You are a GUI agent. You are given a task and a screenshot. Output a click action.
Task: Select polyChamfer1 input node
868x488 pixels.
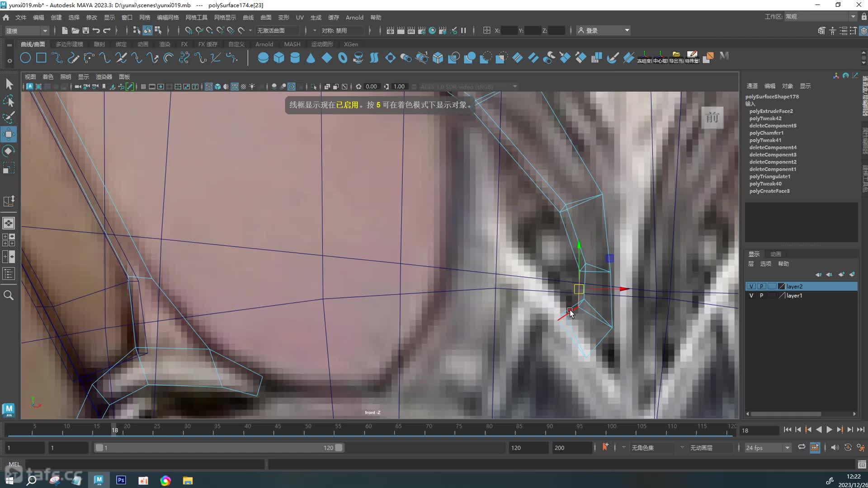tap(766, 133)
